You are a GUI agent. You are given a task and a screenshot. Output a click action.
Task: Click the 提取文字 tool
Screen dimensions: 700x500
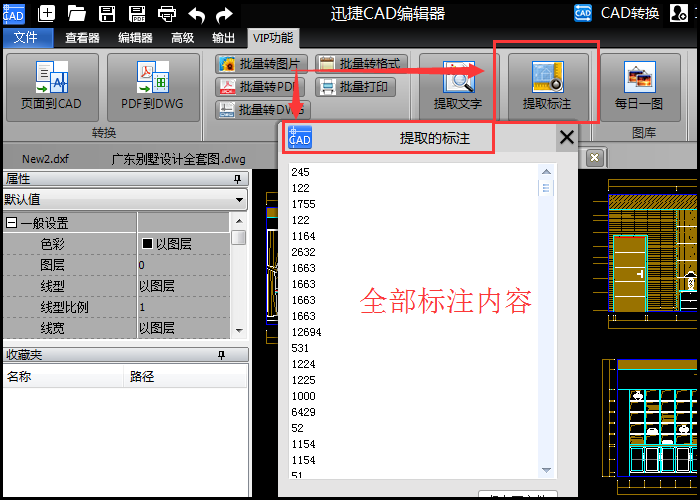coord(458,88)
